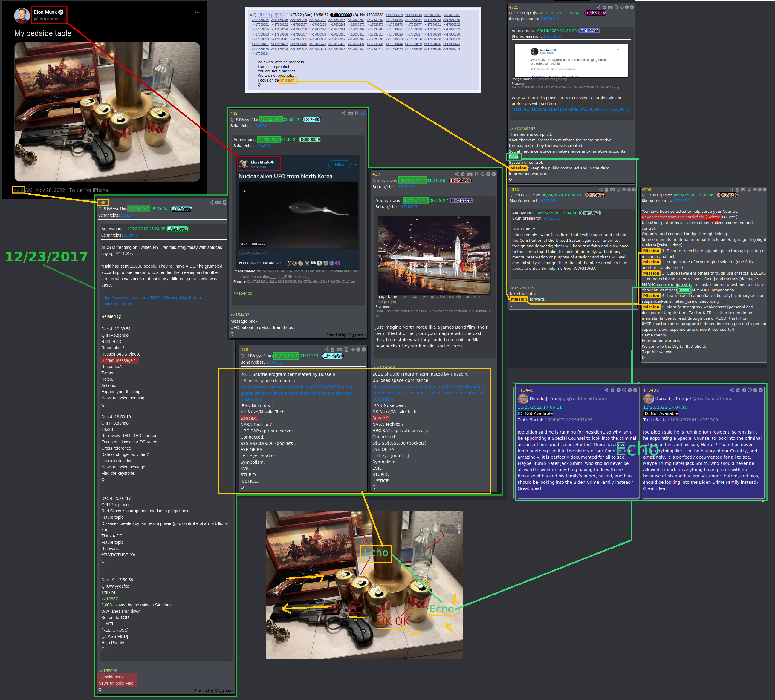Click share icon on post 442
This screenshot has width=775, height=700.
pyautogui.click(x=343, y=113)
